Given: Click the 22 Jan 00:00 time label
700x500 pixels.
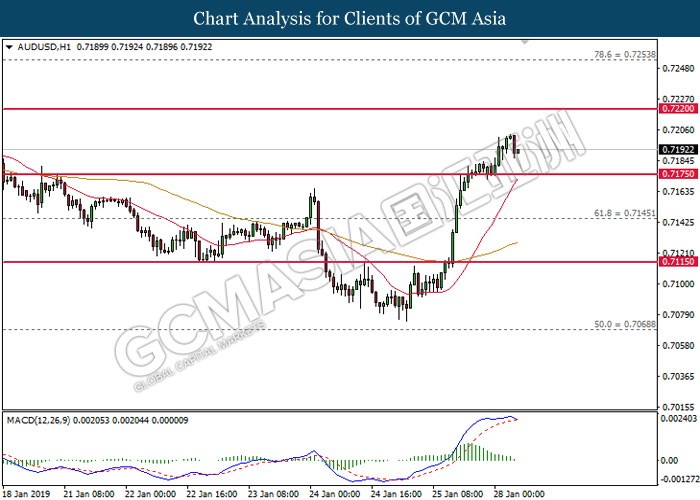Looking at the screenshot, I should [x=150, y=494].
